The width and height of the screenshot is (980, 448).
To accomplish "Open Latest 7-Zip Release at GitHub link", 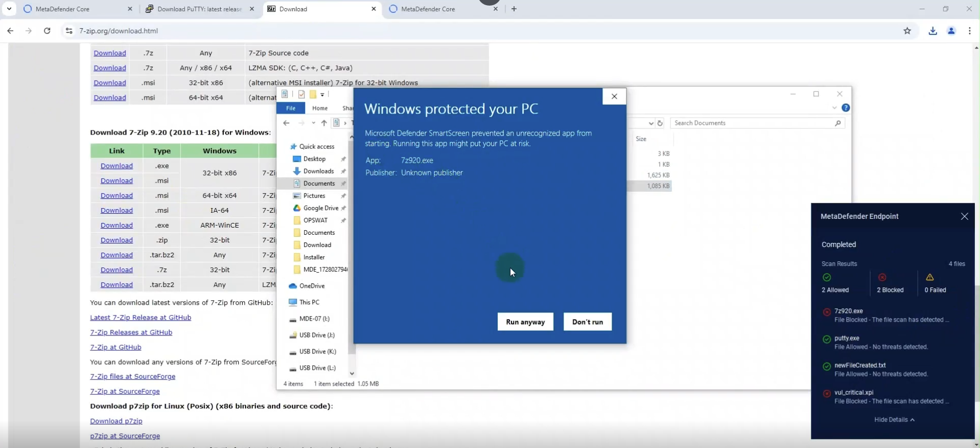I will click(x=141, y=317).
